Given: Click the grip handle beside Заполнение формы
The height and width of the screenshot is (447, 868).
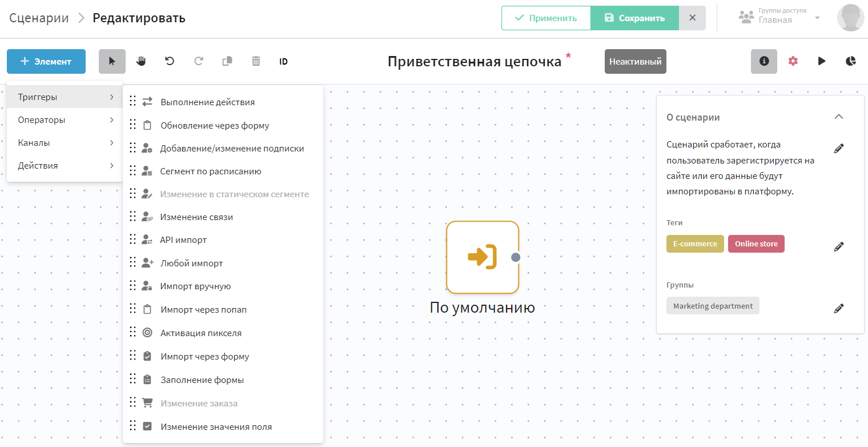Looking at the screenshot, I should 132,378.
